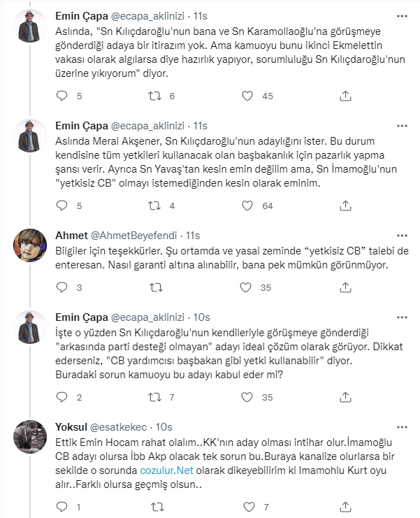Click Emin Çapa avatar on first tweet
420x518 pixels.
point(30,26)
